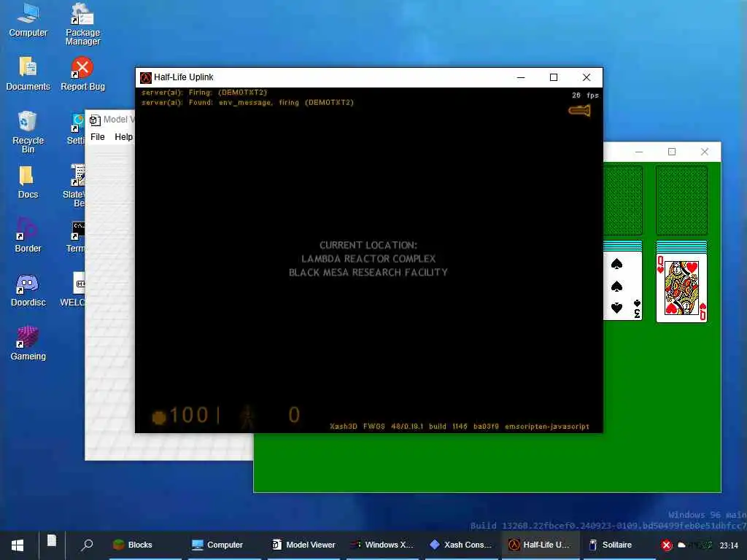The image size is (747, 560).
Task: Close the Solitaire window
Action: [x=705, y=152]
